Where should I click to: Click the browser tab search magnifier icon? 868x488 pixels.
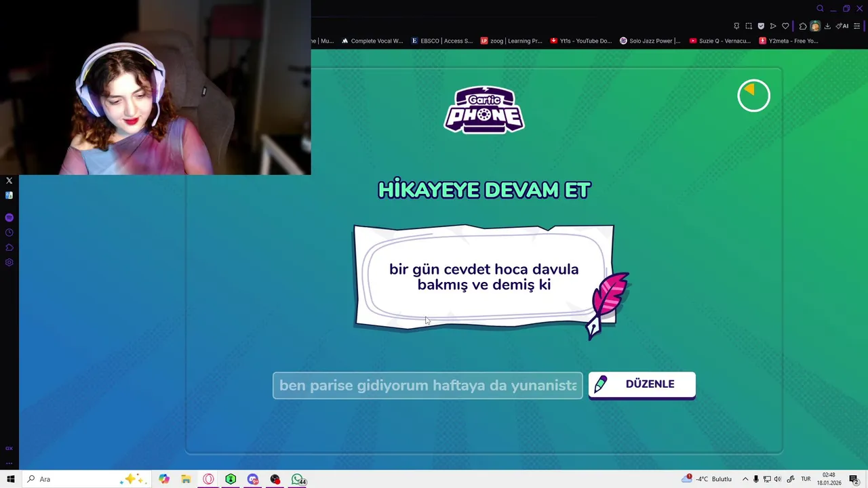click(820, 9)
